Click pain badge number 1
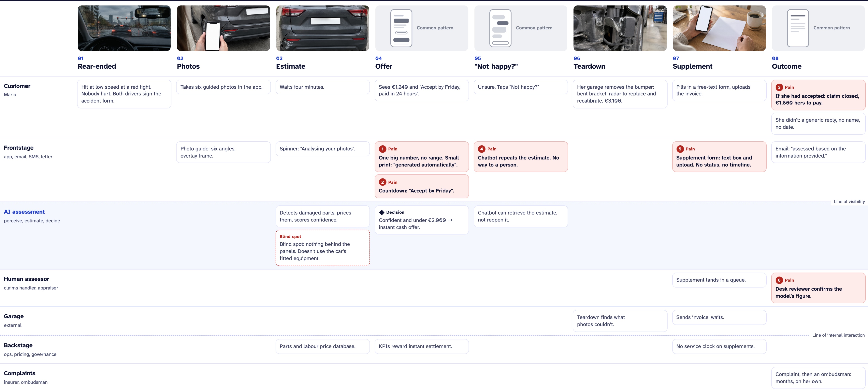Viewport: 868px width, 392px height. pos(383,149)
